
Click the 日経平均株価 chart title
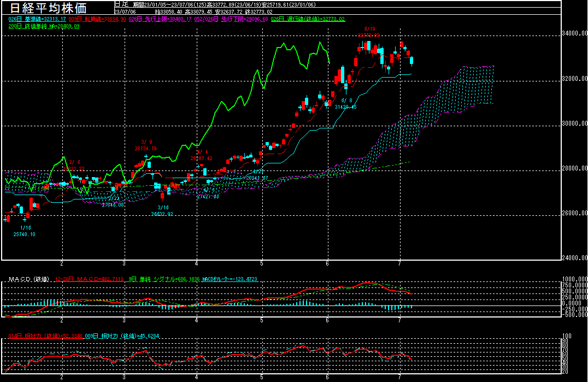48,8
